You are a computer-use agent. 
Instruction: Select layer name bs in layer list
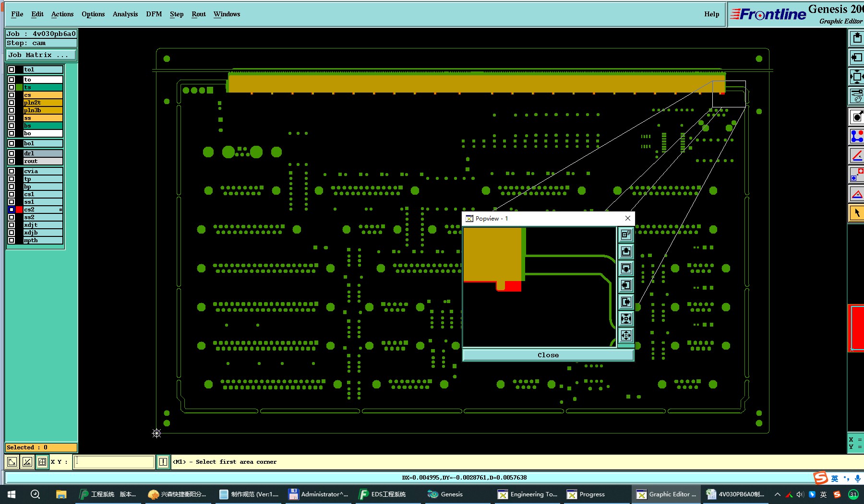click(43, 126)
